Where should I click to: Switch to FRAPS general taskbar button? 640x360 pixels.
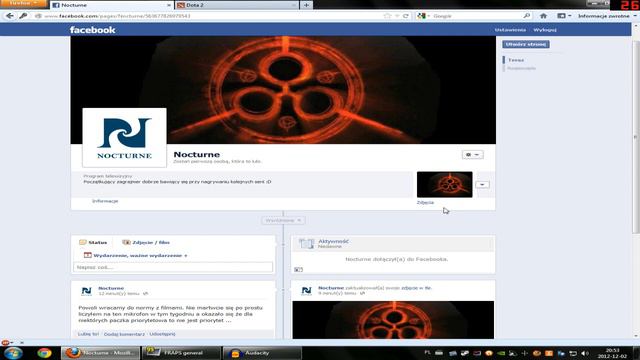coord(181,353)
